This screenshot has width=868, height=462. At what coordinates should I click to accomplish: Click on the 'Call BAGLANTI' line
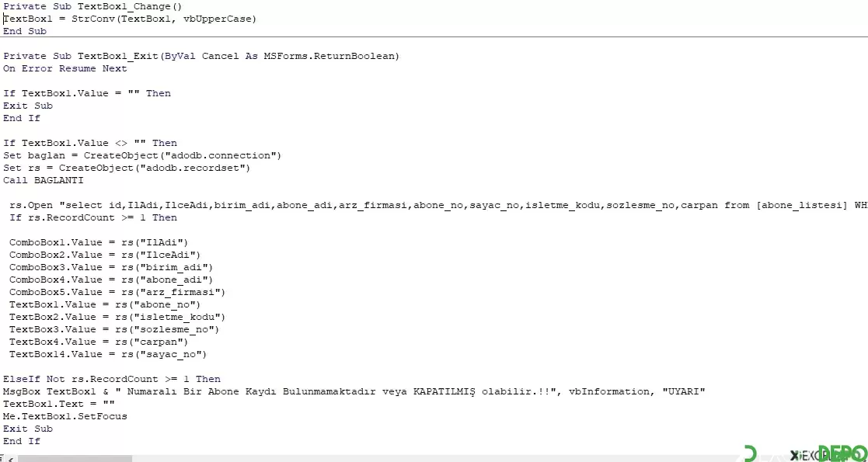44,180
